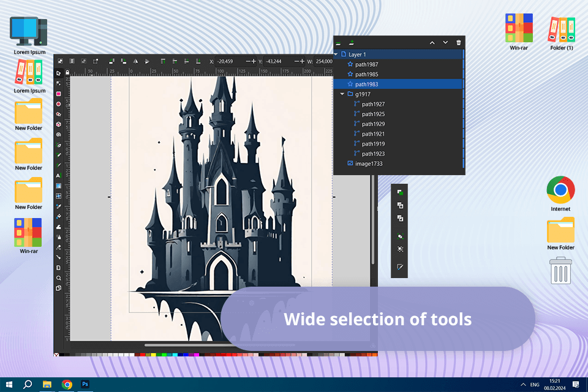Flip selection vertically
Viewport: 588px width, 392px height.
[x=148, y=61]
